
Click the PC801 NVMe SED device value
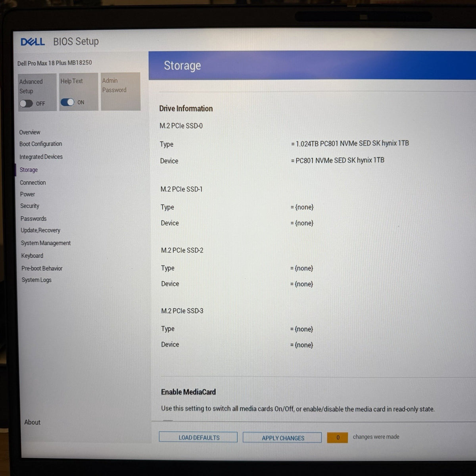point(338,160)
